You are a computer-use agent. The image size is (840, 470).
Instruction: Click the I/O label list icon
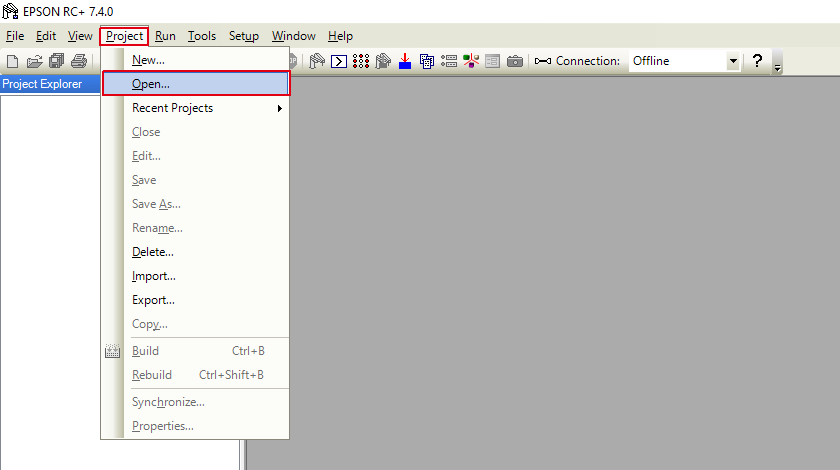449,61
